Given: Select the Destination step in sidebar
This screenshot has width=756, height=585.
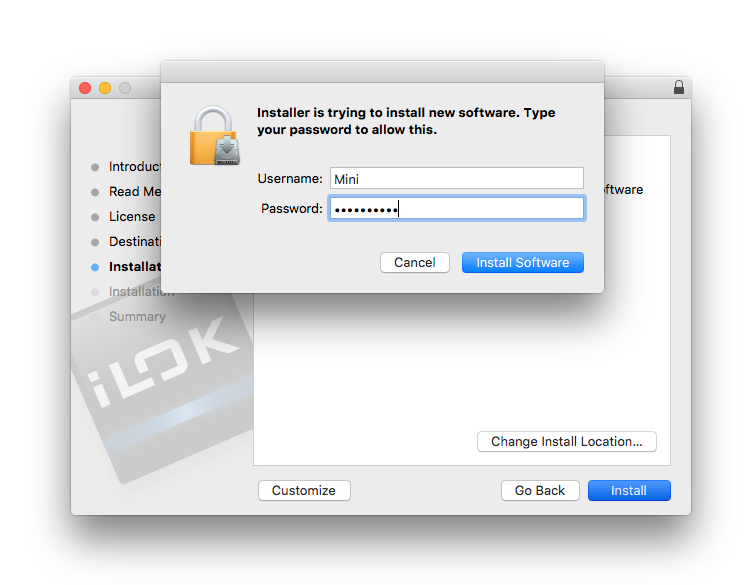Looking at the screenshot, I should [x=135, y=241].
